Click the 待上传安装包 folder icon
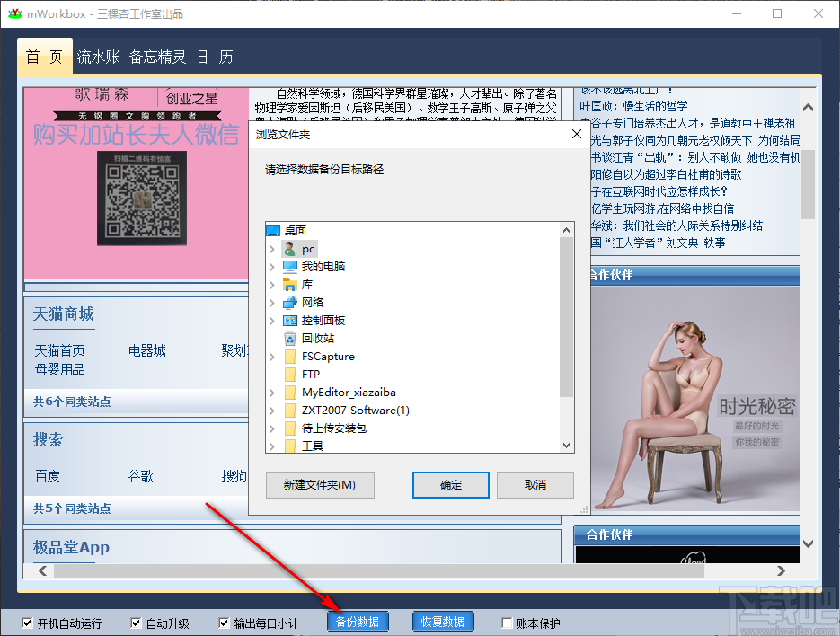 tap(290, 428)
